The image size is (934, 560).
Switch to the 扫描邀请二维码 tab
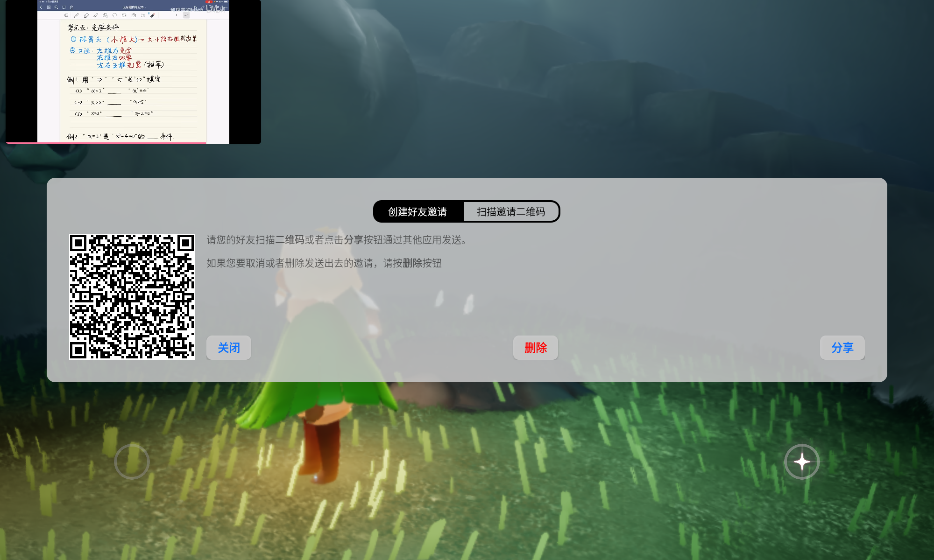[x=511, y=212]
